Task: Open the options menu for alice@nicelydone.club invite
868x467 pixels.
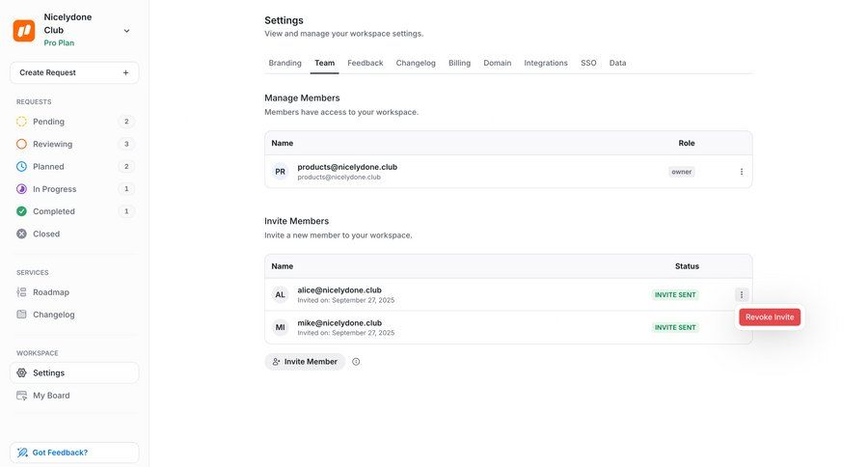Action: click(x=742, y=295)
